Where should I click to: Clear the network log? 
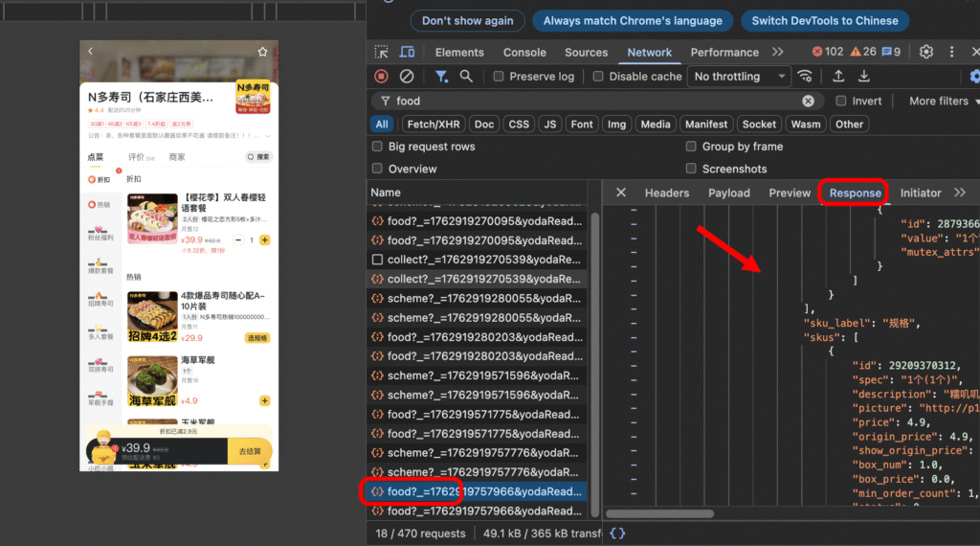tap(407, 77)
